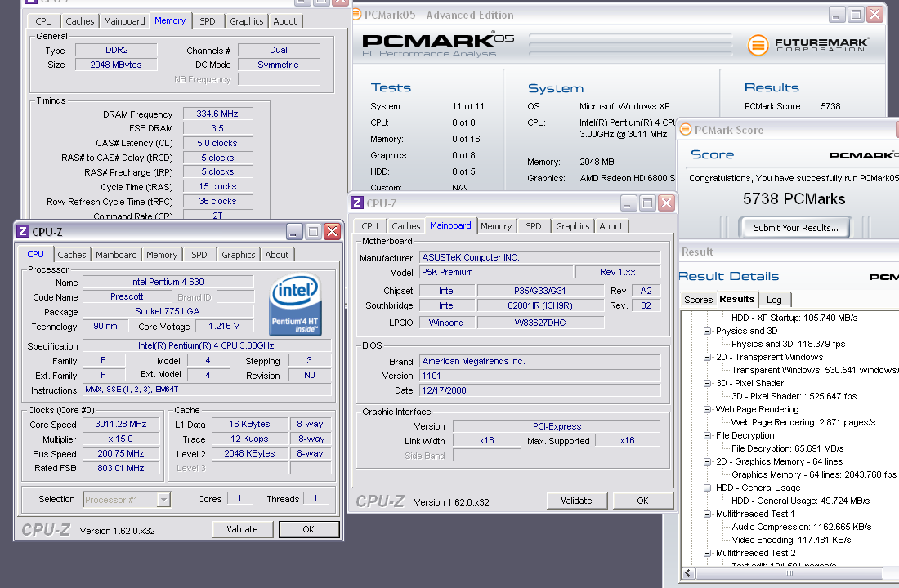Click left scroll arrow of results list

689,573
